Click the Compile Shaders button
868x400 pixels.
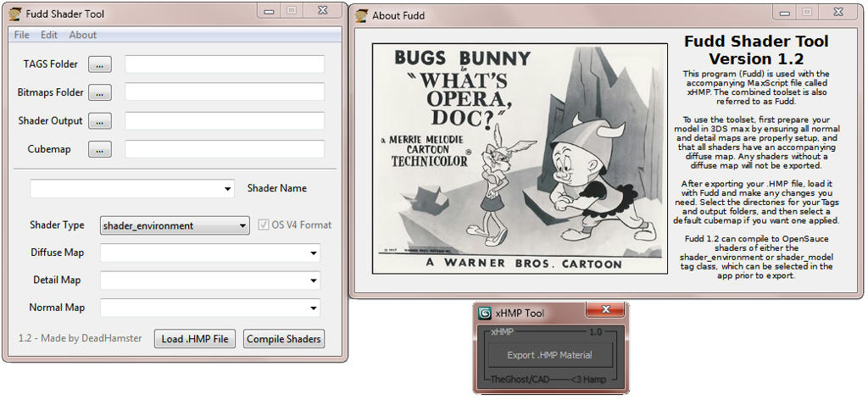pyautogui.click(x=284, y=339)
